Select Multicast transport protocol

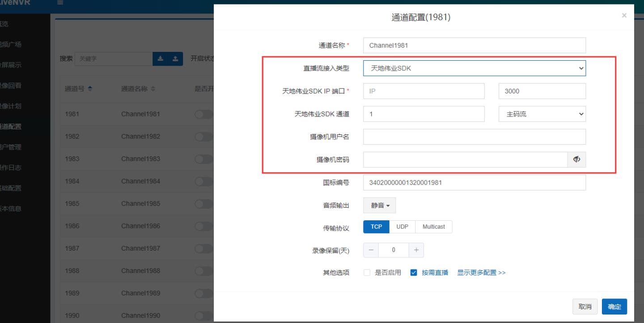tap(434, 227)
